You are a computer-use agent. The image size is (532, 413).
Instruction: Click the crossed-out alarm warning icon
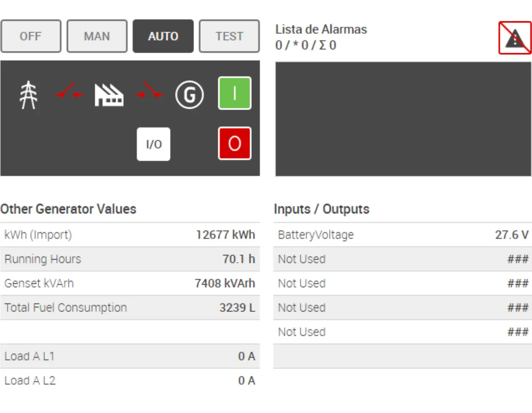(x=515, y=38)
